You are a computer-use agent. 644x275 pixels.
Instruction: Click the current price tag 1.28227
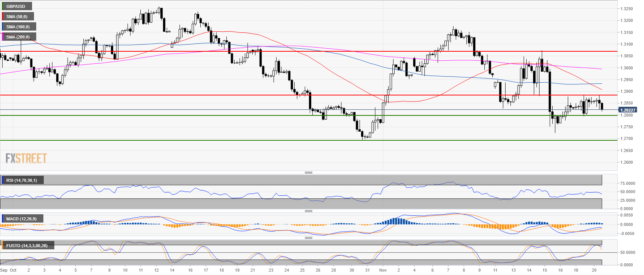point(627,110)
